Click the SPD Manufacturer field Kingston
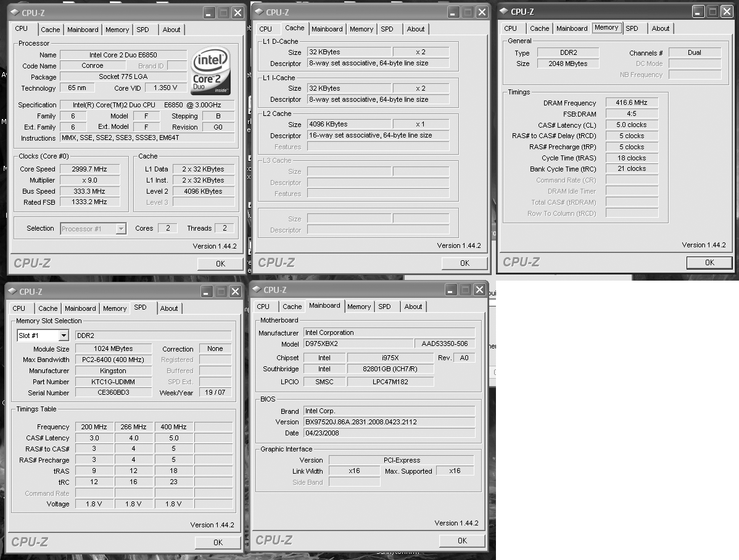Image resolution: width=739 pixels, height=560 pixels. [114, 371]
